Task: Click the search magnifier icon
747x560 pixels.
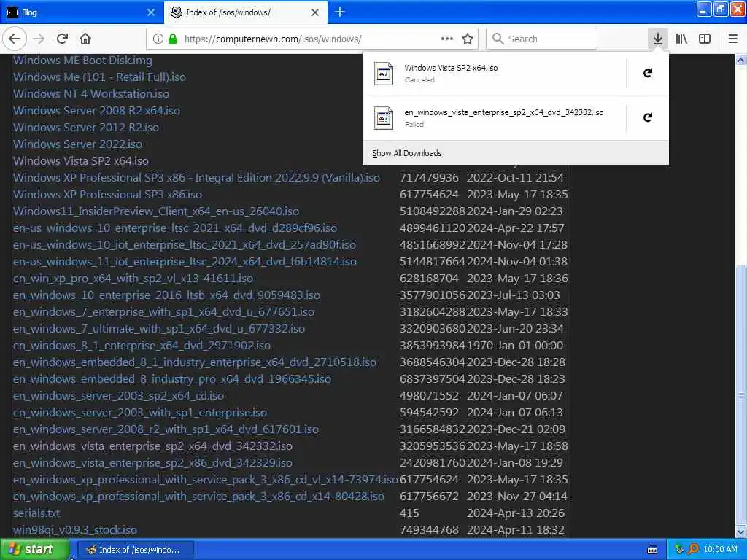Action: point(498,39)
